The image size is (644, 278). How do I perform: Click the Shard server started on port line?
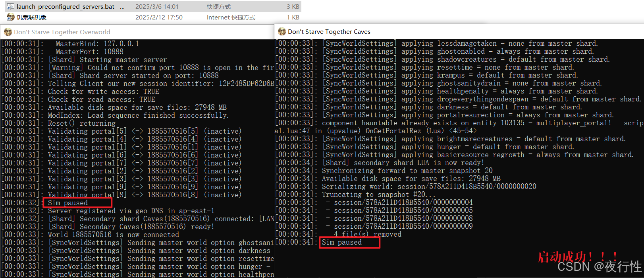110,76
